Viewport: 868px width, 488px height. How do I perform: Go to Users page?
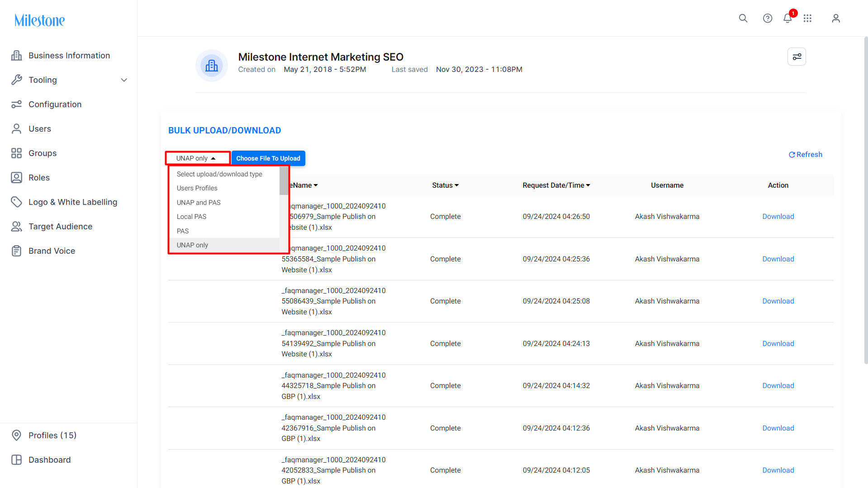(40, 128)
